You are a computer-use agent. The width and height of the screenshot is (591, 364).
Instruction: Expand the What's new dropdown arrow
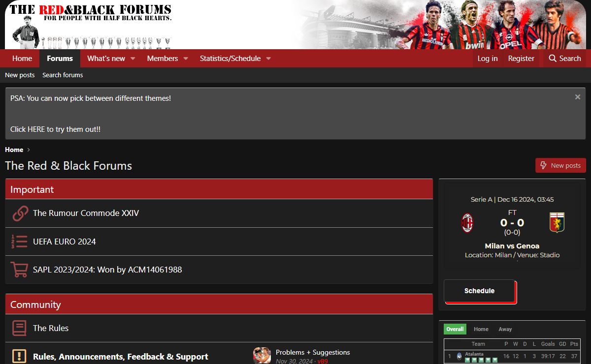click(x=132, y=59)
